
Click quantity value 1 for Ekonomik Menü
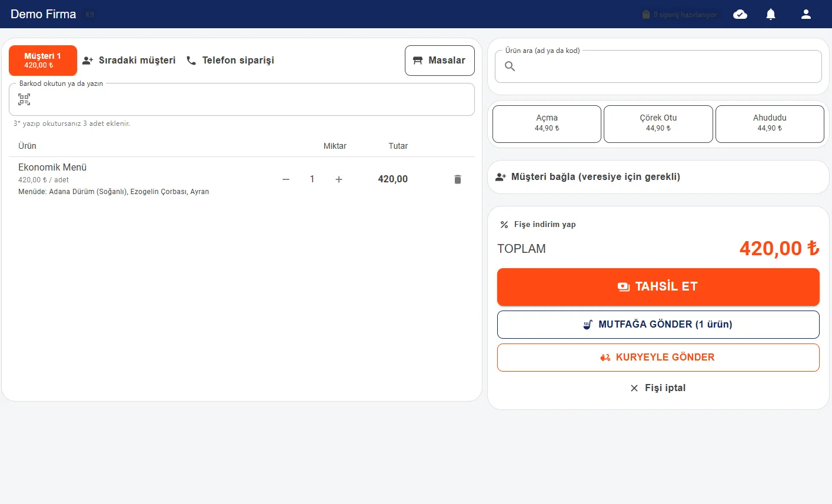point(312,179)
